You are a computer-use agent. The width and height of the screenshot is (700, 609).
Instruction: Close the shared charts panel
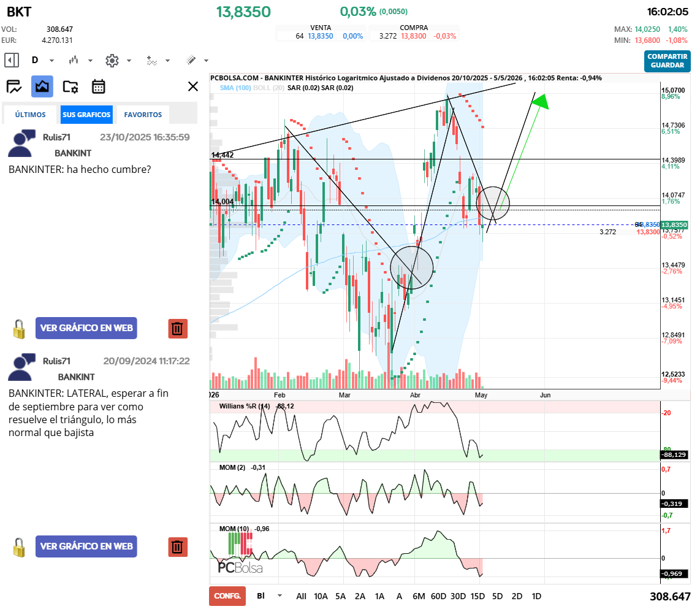point(193,86)
